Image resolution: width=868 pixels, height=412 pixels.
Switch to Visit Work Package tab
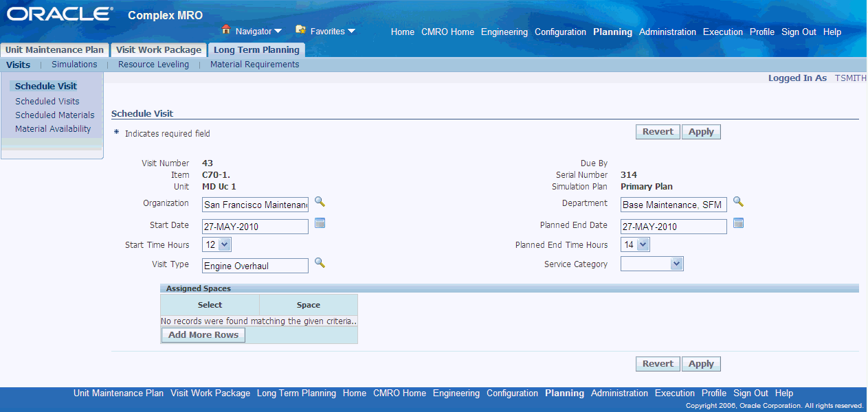pos(159,50)
